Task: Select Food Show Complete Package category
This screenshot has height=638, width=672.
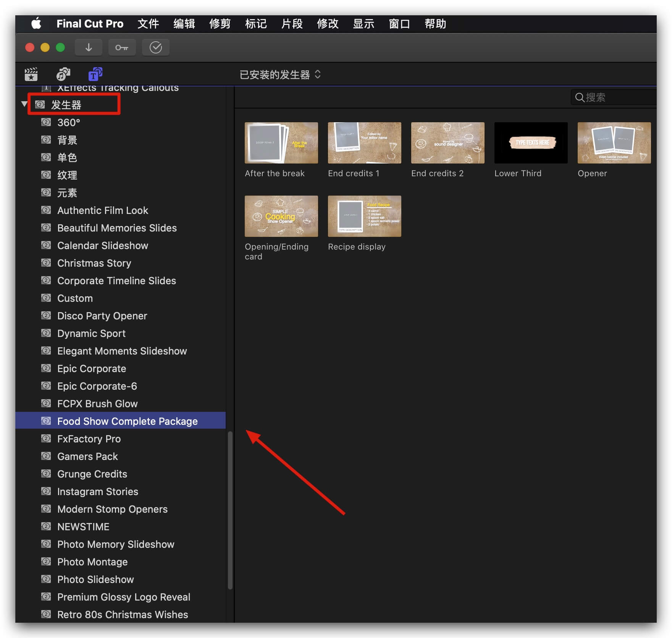Action: point(120,420)
